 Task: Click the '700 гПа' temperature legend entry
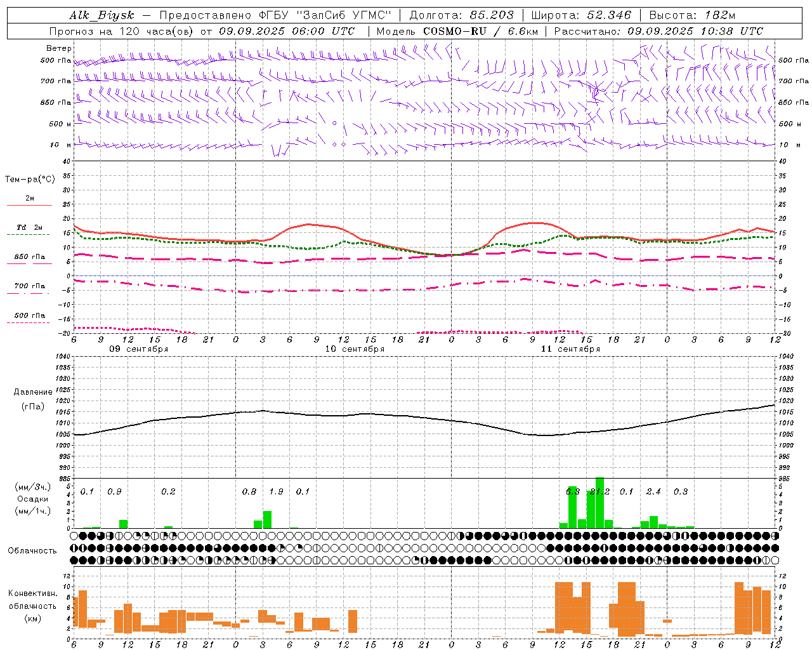click(30, 286)
